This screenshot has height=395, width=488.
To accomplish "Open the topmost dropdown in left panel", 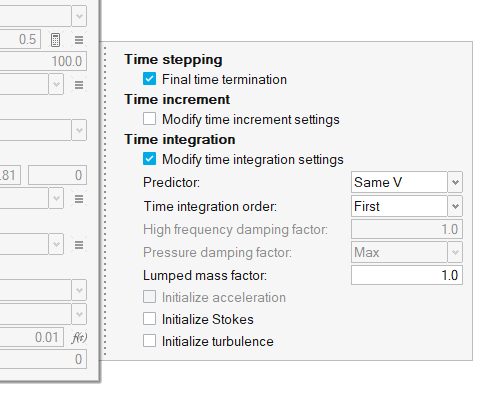I will pyautogui.click(x=79, y=16).
